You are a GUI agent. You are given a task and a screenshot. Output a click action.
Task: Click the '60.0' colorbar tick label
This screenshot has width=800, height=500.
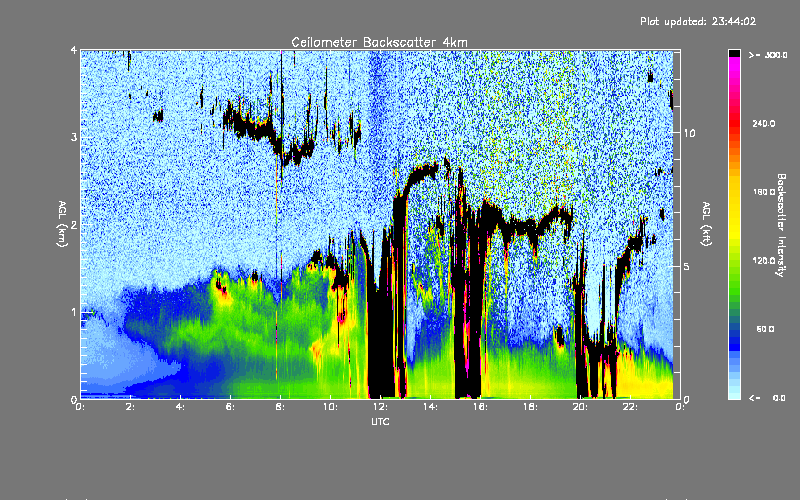coord(765,329)
